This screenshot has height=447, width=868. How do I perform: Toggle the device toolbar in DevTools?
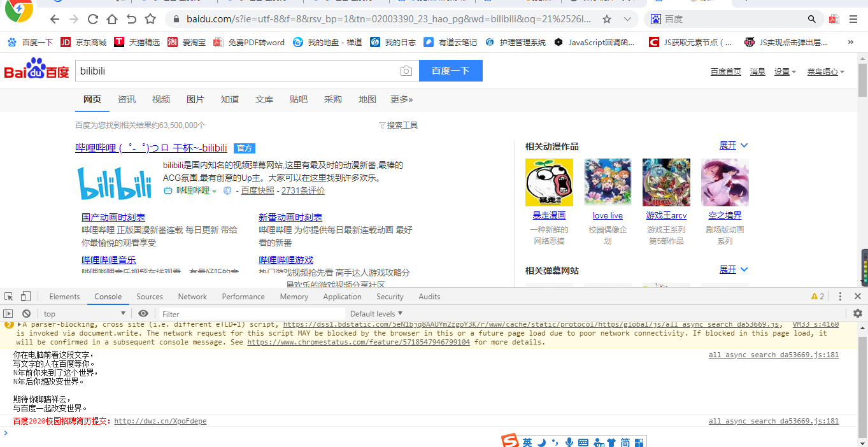tap(25, 297)
